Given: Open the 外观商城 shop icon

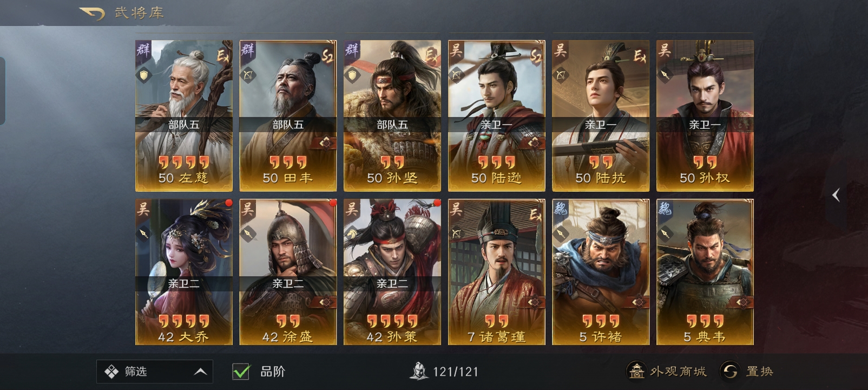Looking at the screenshot, I should tap(636, 371).
